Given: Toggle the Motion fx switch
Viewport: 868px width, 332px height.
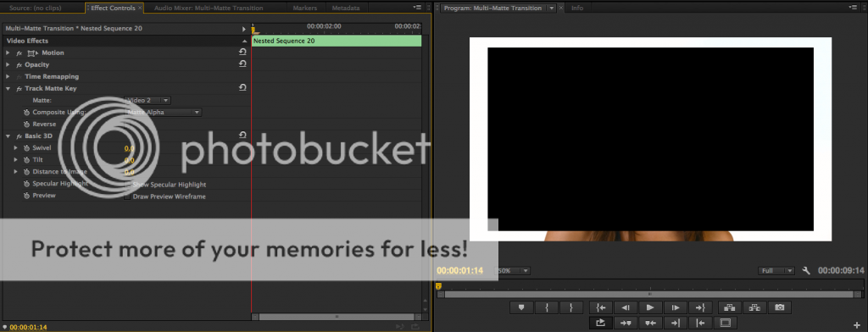Looking at the screenshot, I should (19, 53).
